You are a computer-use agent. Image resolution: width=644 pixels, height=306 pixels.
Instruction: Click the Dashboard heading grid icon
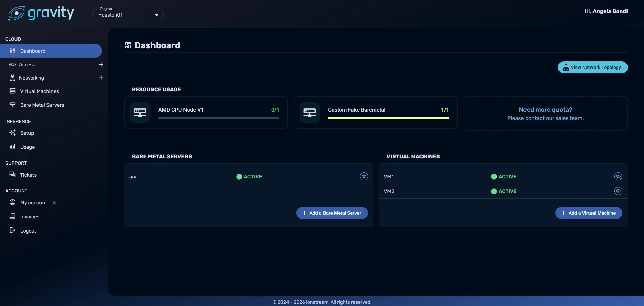[x=128, y=45]
